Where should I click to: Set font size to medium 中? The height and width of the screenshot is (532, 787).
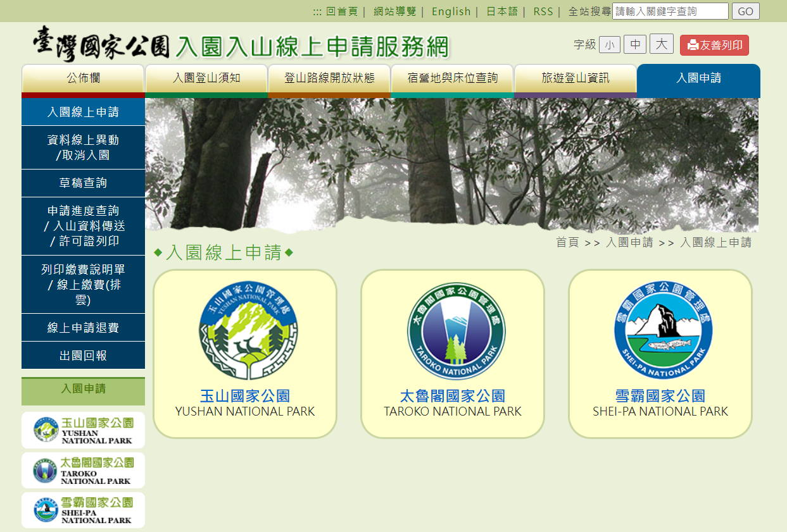[x=635, y=44]
